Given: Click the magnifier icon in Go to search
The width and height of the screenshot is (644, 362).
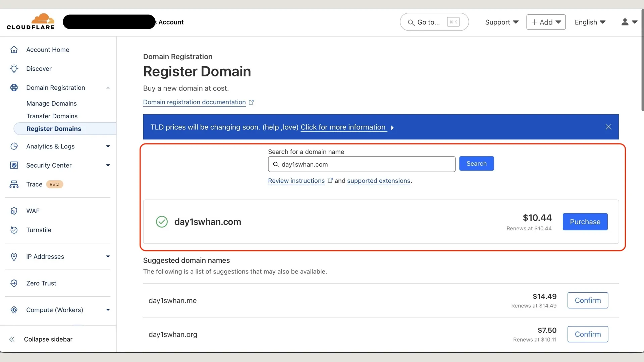Looking at the screenshot, I should 411,22.
